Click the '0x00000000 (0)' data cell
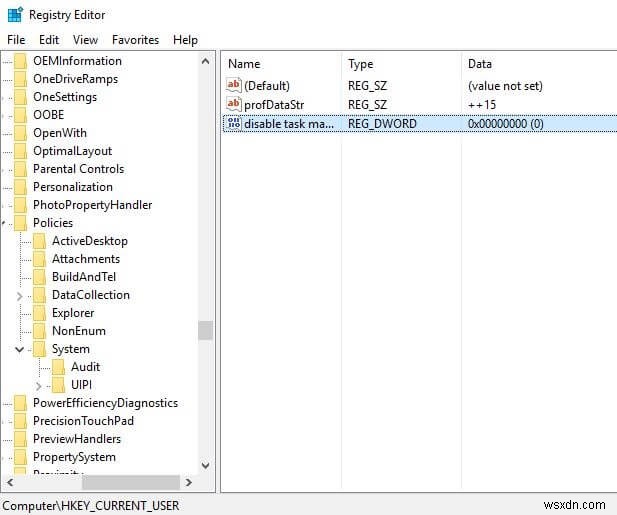 [x=506, y=124]
